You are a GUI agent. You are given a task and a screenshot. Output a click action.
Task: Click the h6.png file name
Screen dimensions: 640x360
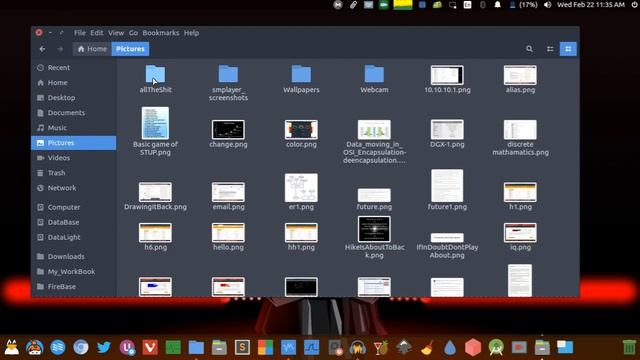pos(155,247)
